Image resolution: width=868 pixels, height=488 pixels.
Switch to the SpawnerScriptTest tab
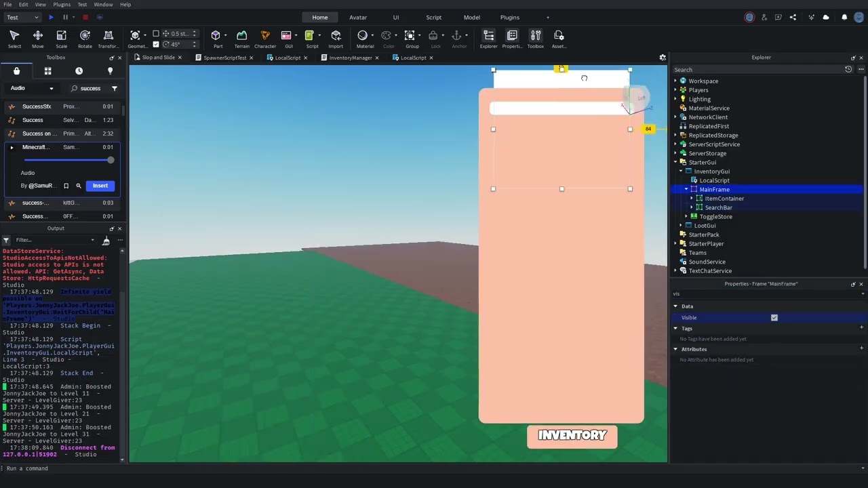click(224, 58)
